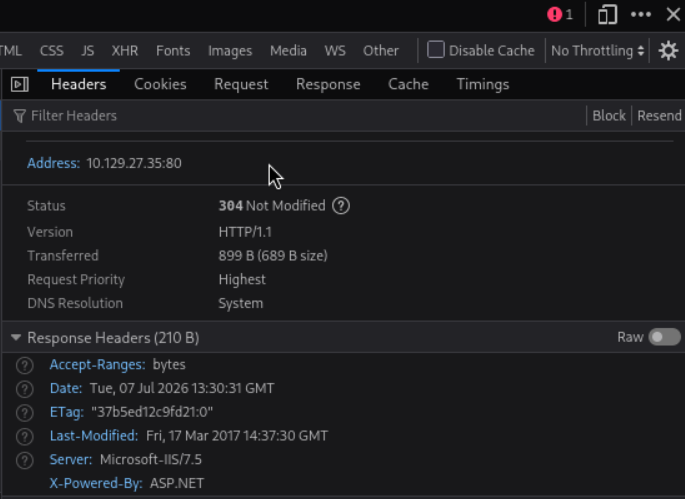The width and height of the screenshot is (685, 499).
Task: Select Tue, 07 Jul 2026 13:30:31 GMT value
Action: [x=182, y=388]
